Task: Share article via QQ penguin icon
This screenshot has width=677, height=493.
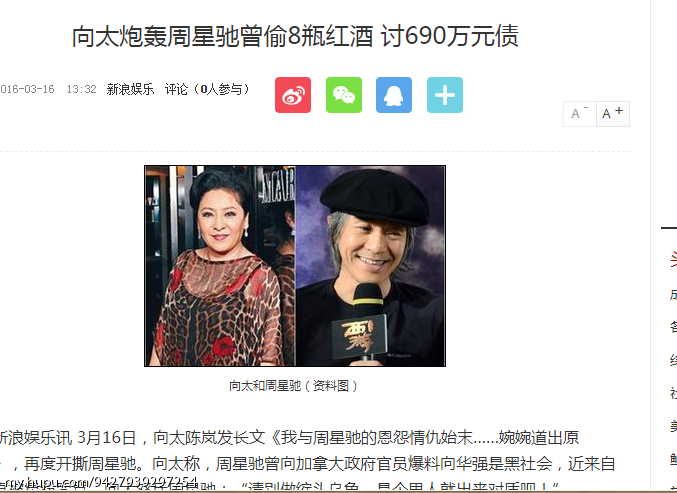Action: coord(394,95)
